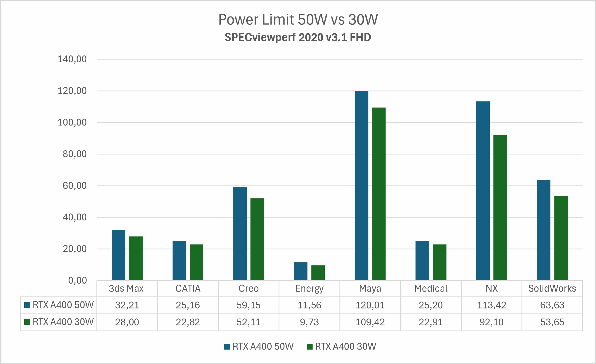Select the blue Maya bar

coord(362,186)
